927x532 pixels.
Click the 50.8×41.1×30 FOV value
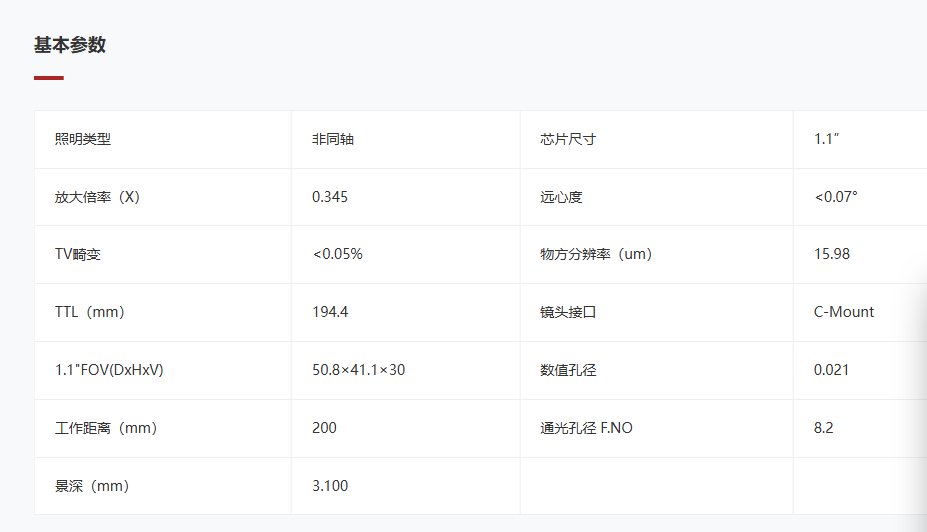click(358, 370)
